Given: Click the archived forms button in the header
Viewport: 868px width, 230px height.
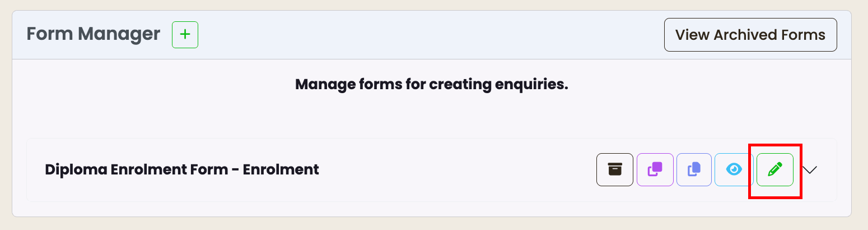Looking at the screenshot, I should 750,35.
